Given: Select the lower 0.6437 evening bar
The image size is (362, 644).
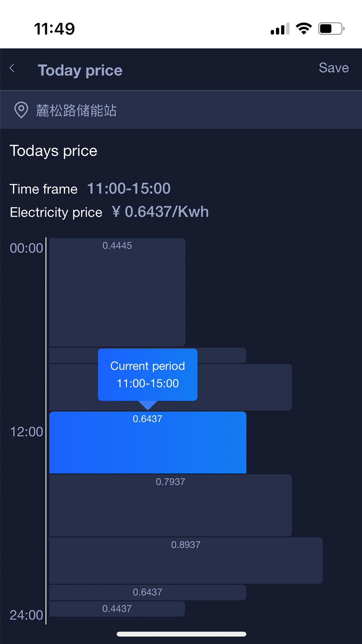Looking at the screenshot, I should pos(147,592).
